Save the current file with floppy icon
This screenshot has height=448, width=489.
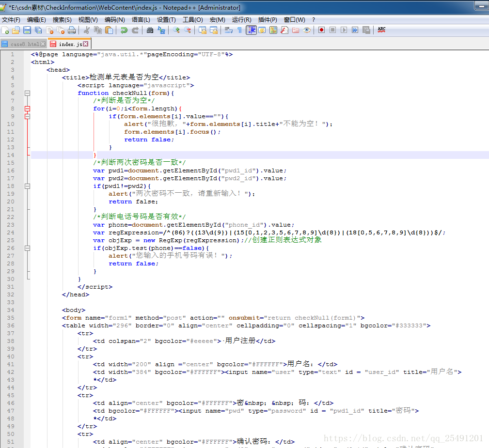click(x=27, y=30)
